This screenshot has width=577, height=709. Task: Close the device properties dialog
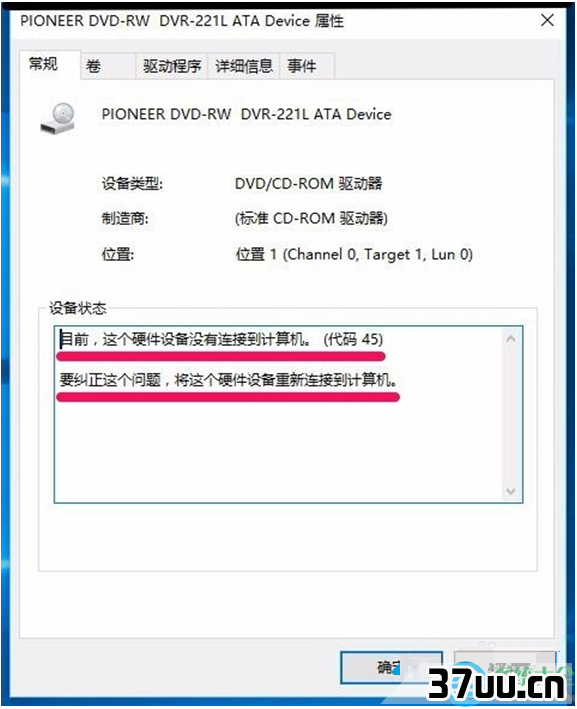click(547, 20)
